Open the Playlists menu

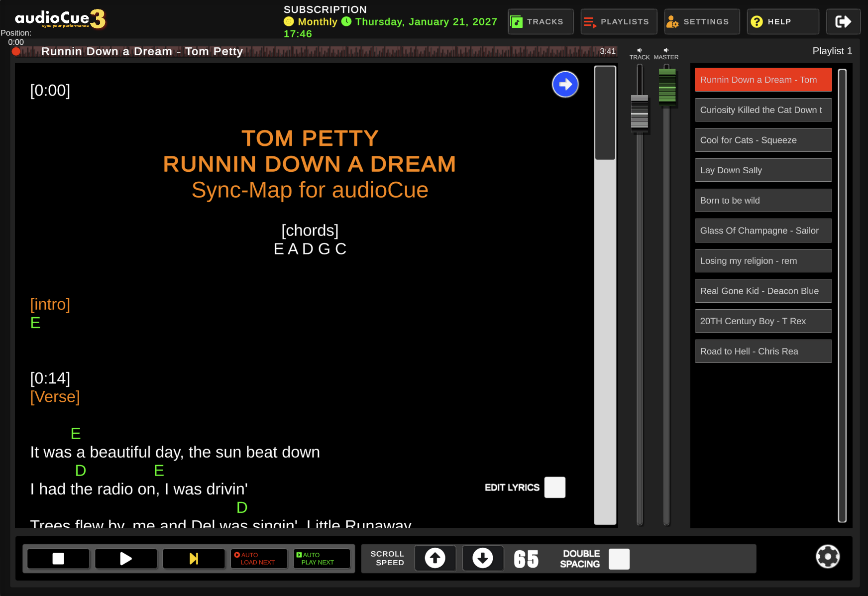point(618,22)
